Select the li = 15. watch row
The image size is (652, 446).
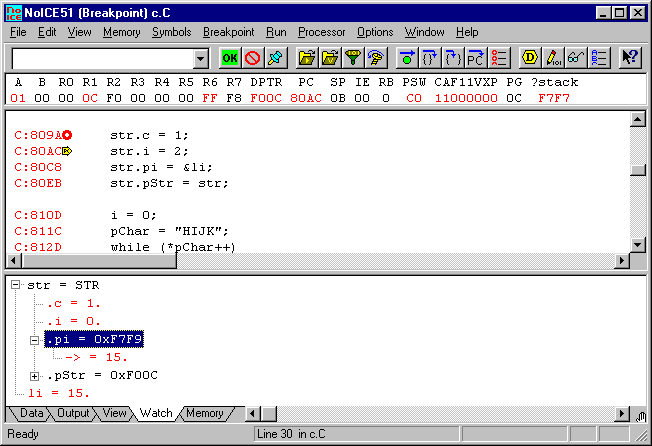point(59,393)
